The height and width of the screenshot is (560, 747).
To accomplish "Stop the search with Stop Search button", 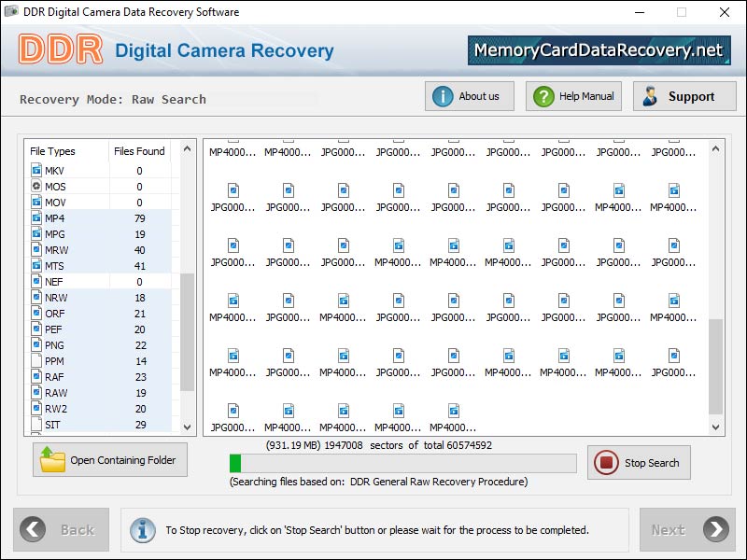I will pyautogui.click(x=639, y=463).
